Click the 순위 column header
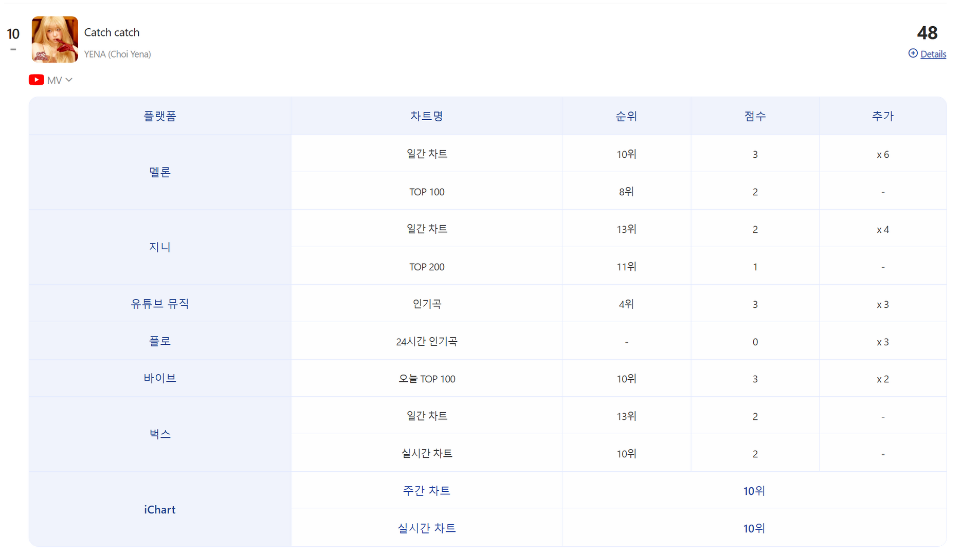 [626, 116]
